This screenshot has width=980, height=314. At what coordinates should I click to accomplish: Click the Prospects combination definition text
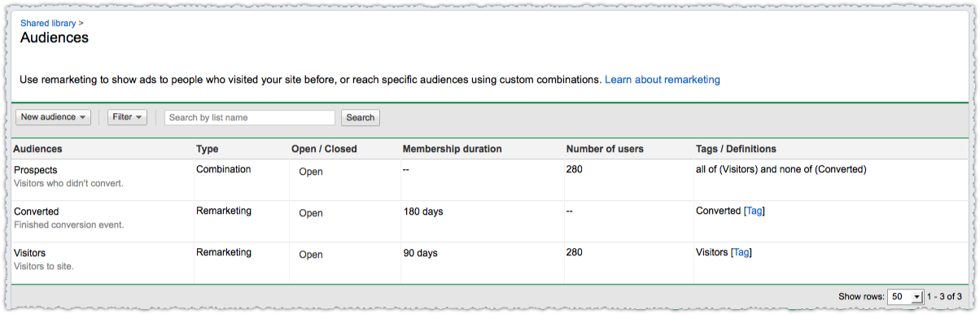coord(781,169)
